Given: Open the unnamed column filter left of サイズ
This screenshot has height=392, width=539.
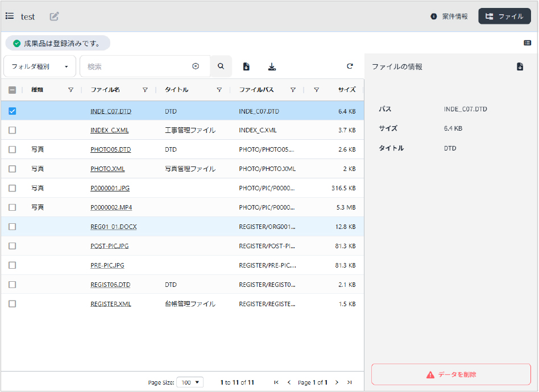Looking at the screenshot, I should tap(317, 90).
